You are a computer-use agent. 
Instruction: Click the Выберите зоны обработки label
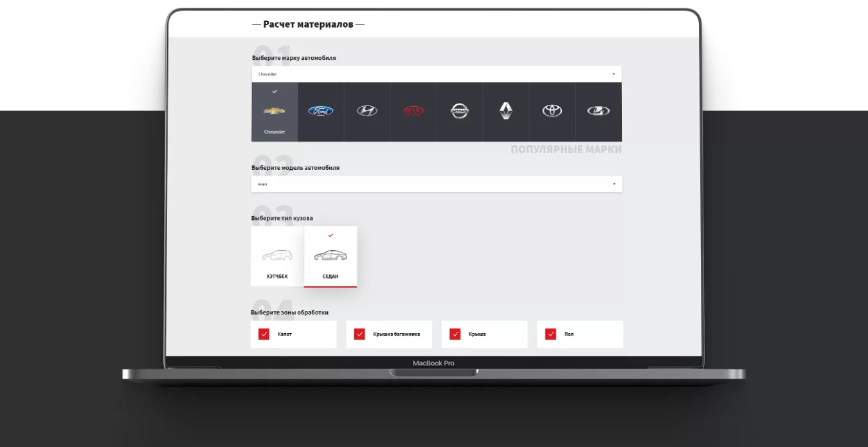coord(290,313)
